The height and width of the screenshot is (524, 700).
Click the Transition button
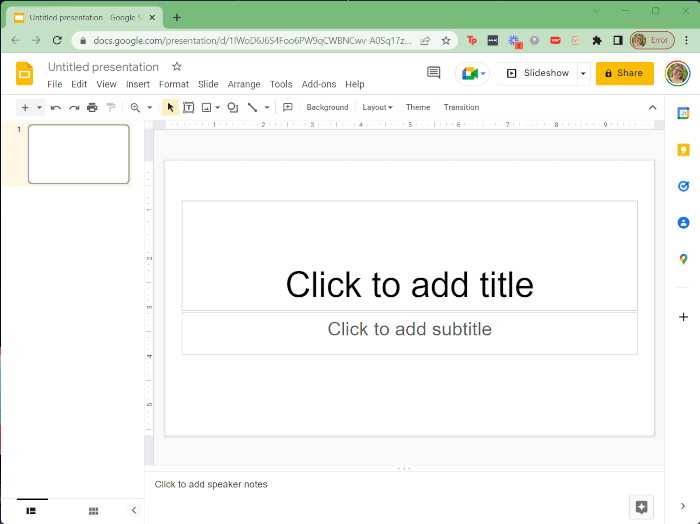(x=461, y=108)
